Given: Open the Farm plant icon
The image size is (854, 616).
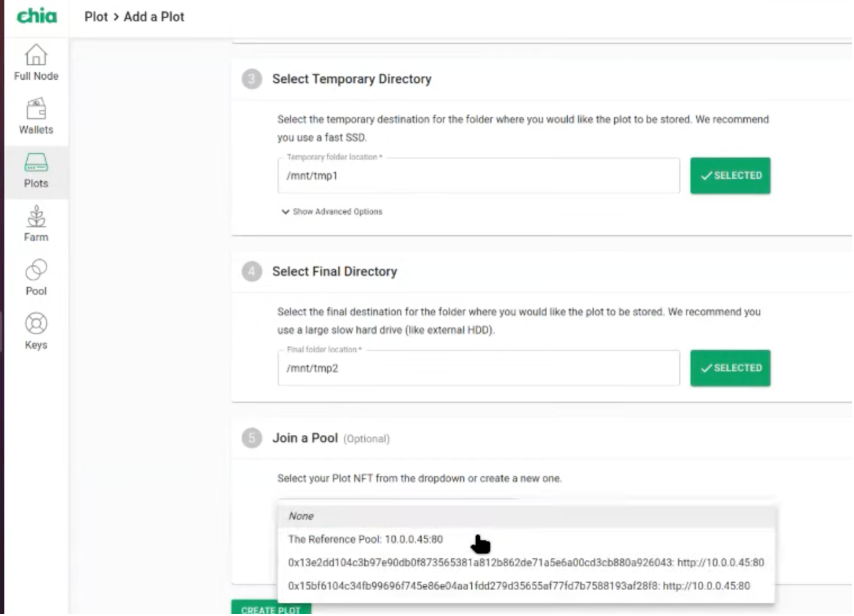Looking at the screenshot, I should (36, 217).
